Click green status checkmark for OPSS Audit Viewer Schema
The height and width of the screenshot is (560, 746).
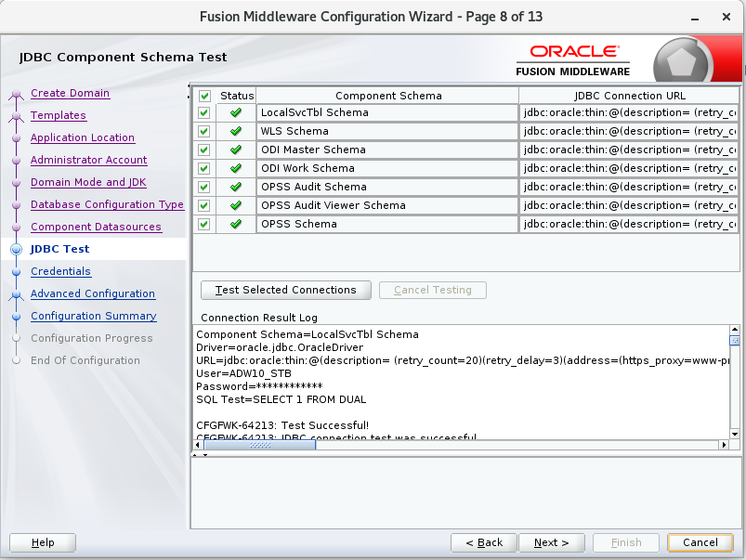(235, 205)
